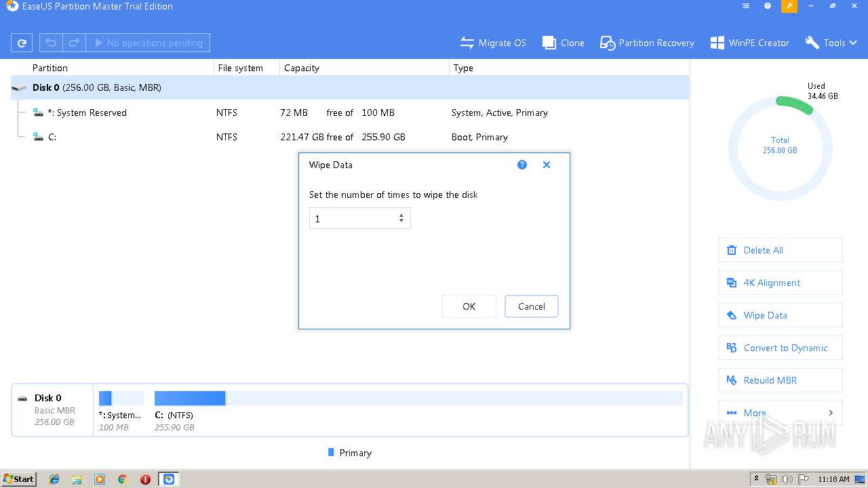Open Migrate OS wizard

point(493,43)
